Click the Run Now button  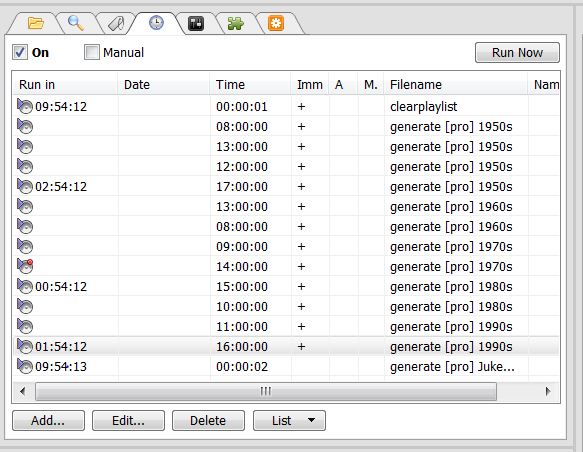pyautogui.click(x=517, y=52)
